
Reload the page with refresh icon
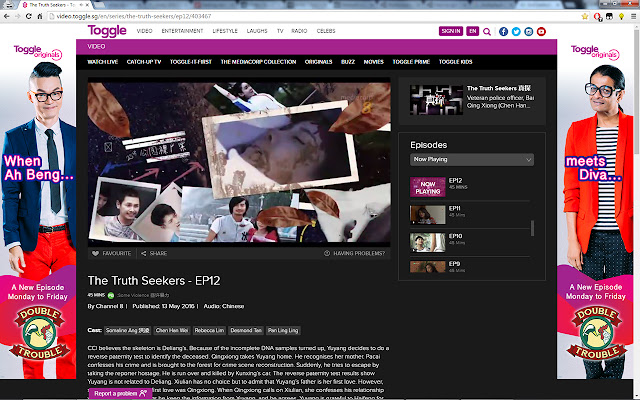[28, 16]
